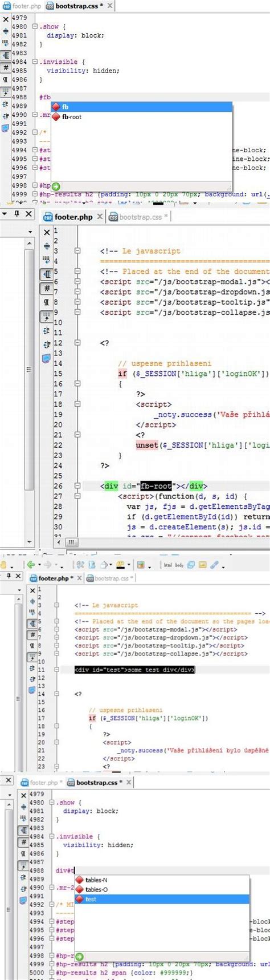The image size is (270, 980).
Task: Collapse .show rule fold in div#t window
Action: click(x=52, y=802)
